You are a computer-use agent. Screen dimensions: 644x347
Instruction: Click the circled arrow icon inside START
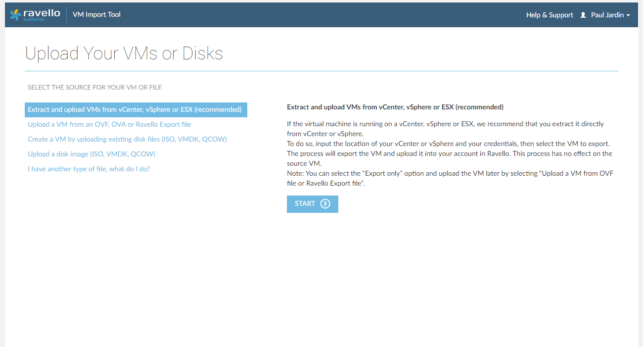325,204
